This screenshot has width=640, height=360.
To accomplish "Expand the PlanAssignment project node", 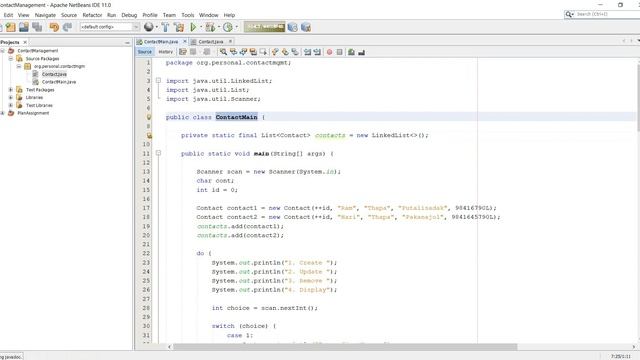I will (x=2, y=113).
